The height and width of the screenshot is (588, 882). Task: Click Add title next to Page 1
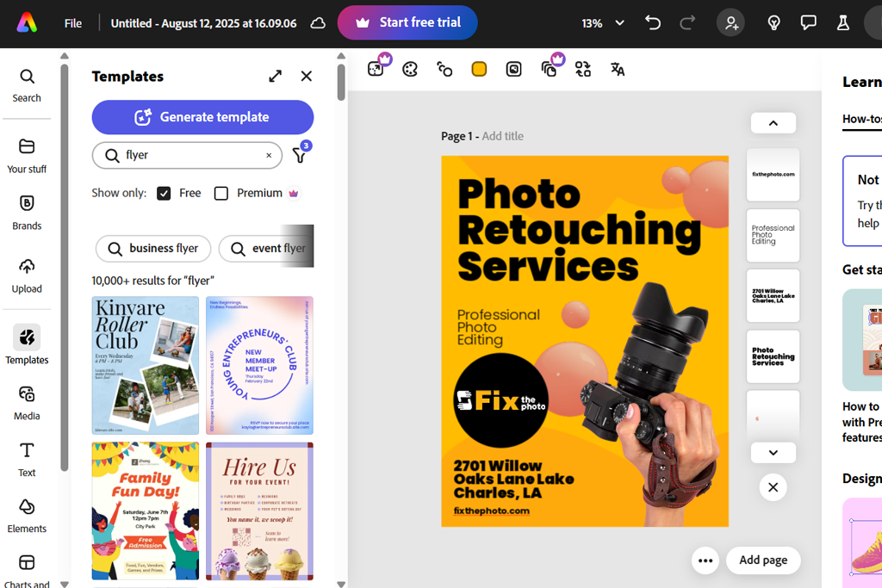[502, 136]
